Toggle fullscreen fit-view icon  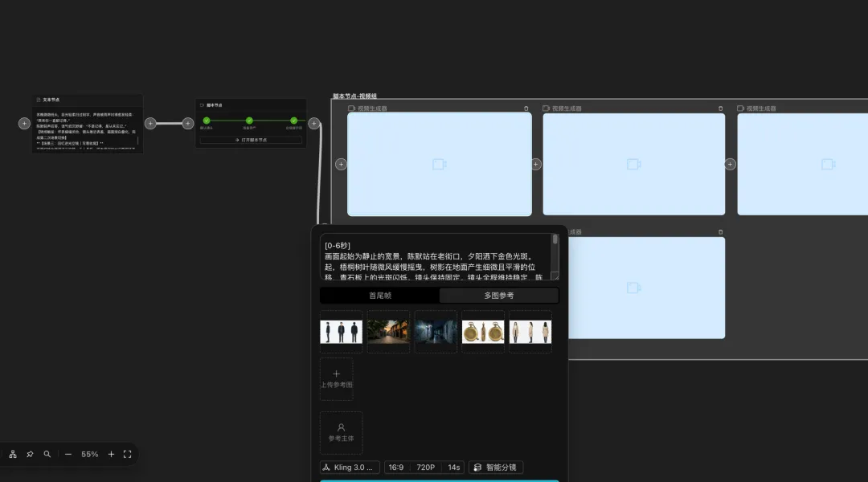tap(127, 454)
